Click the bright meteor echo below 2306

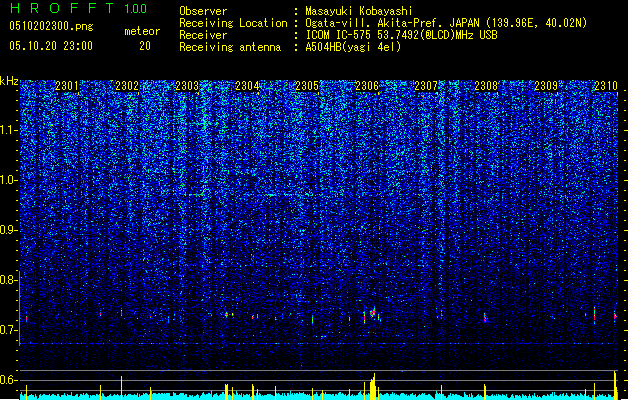coord(373,313)
